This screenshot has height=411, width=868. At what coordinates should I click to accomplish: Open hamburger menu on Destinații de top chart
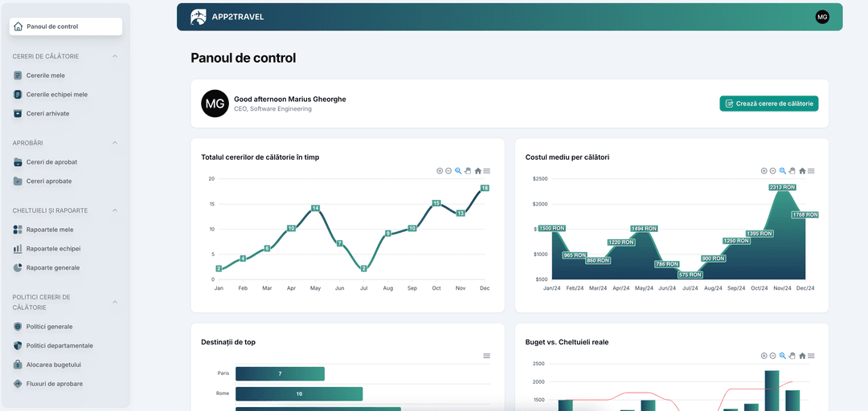click(x=486, y=356)
